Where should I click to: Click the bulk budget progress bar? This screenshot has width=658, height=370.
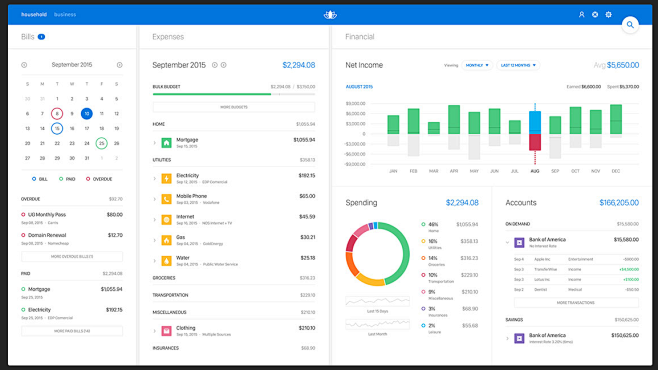pos(234,94)
